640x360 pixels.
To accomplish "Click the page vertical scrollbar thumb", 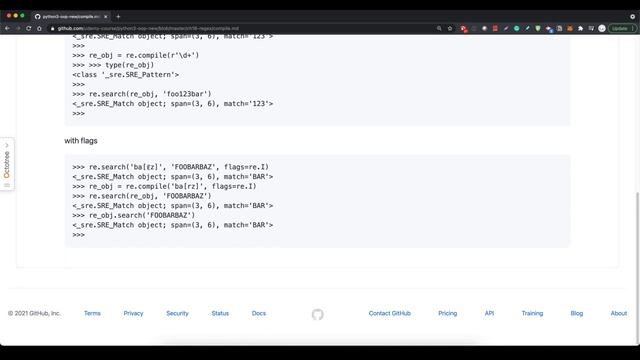I will tap(637, 267).
